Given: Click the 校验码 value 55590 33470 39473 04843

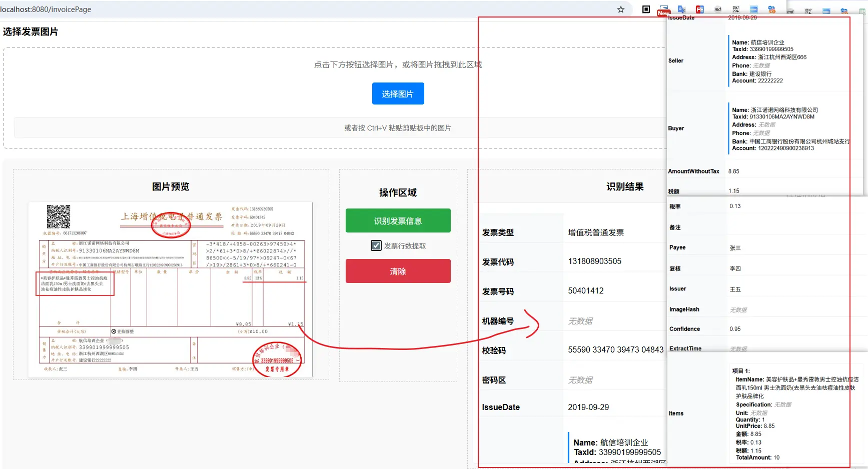Looking at the screenshot, I should 615,350.
